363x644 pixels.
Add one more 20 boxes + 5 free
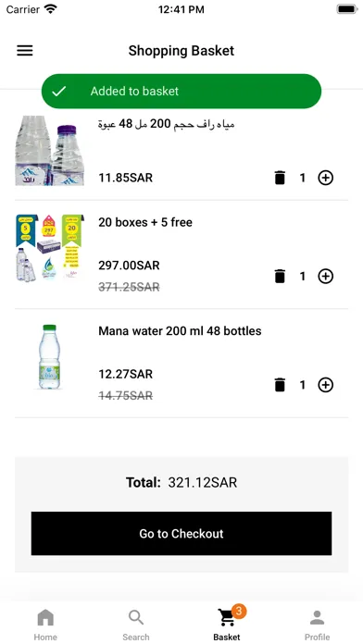(x=326, y=276)
